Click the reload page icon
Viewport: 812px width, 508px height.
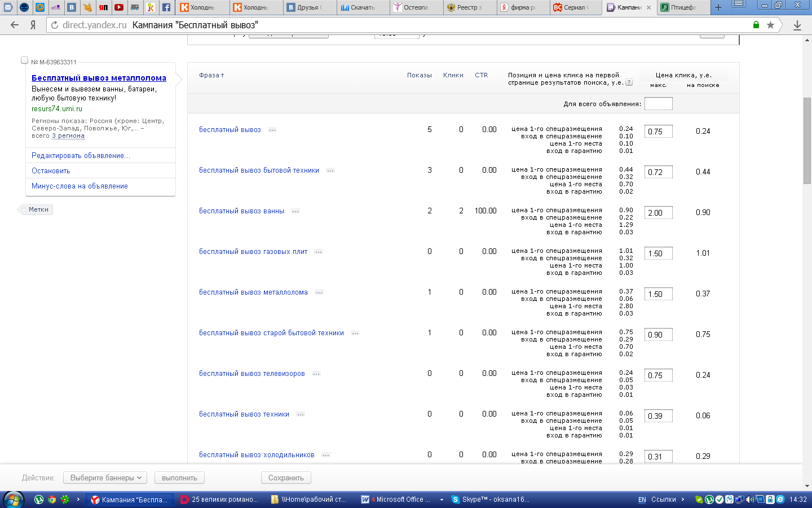click(x=55, y=25)
